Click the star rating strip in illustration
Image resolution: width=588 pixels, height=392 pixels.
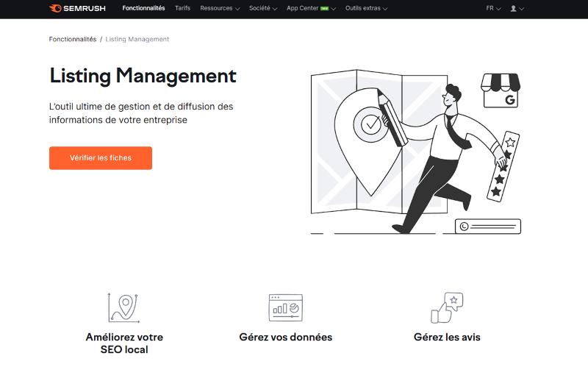503,166
